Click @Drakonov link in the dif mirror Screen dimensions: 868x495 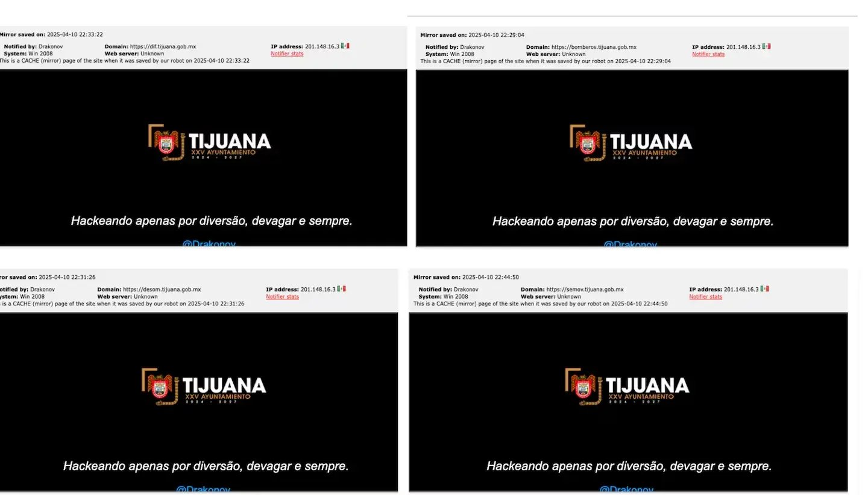click(x=209, y=243)
